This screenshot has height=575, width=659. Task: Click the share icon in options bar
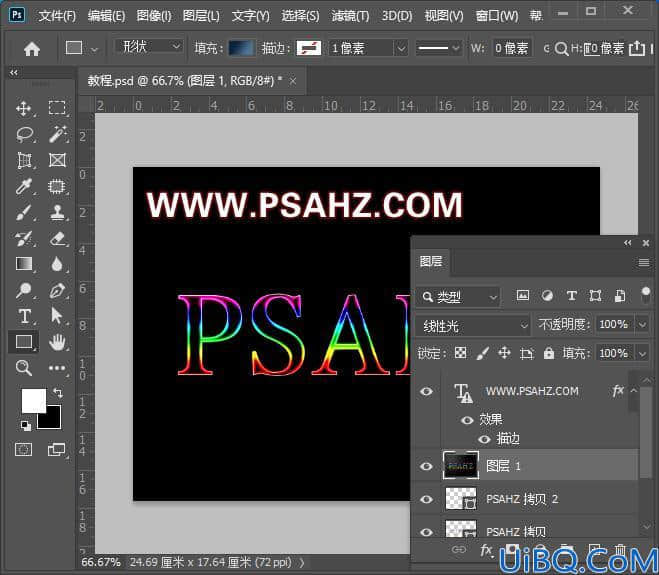tap(637, 48)
